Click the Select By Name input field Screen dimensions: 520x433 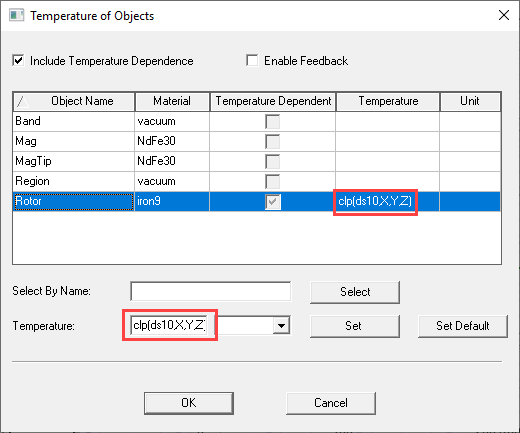click(211, 292)
